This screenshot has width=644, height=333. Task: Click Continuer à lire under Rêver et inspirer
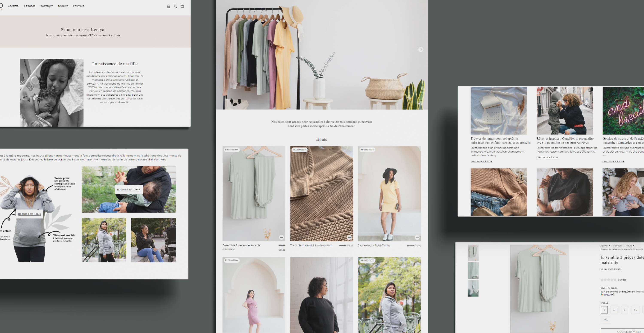(x=547, y=157)
